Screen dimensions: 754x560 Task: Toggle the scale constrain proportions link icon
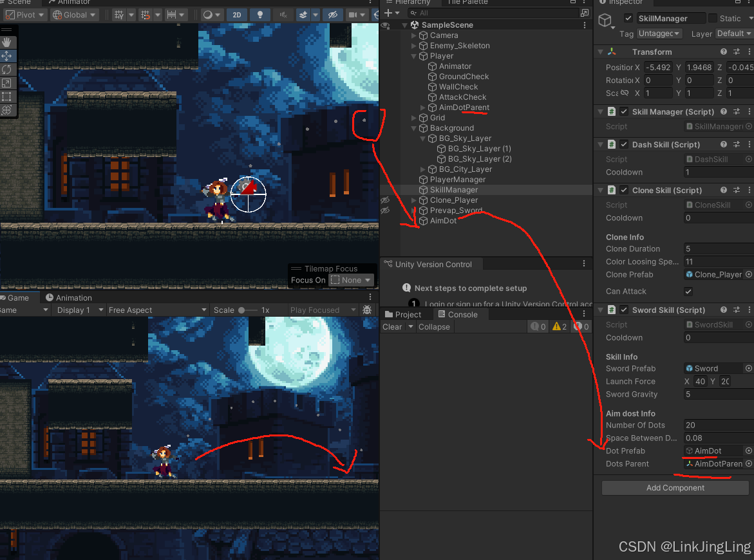(x=625, y=93)
